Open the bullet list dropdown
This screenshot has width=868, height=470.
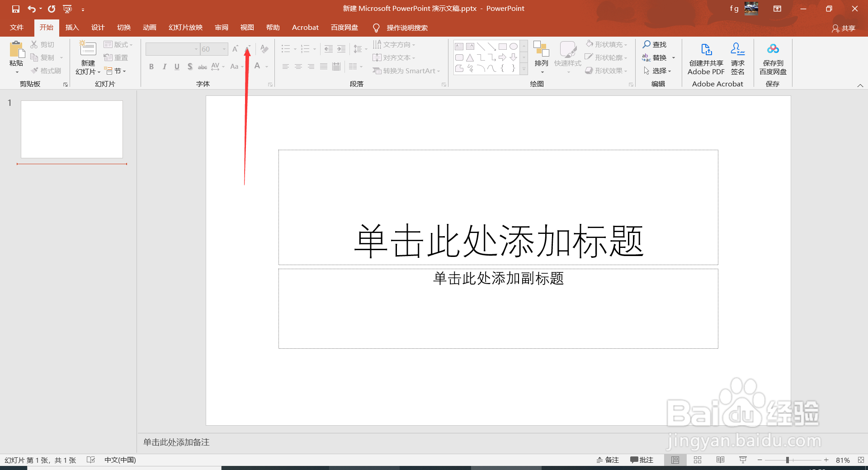(x=296, y=48)
